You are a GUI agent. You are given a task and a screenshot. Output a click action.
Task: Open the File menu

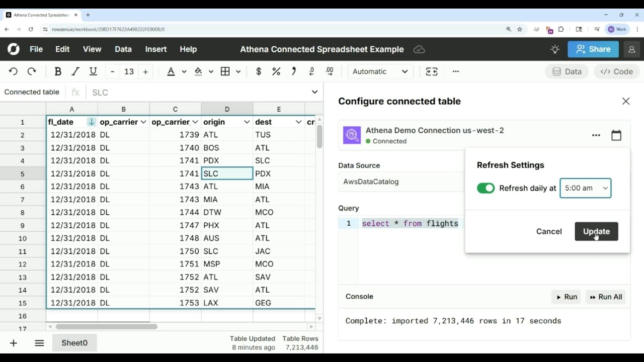click(36, 49)
